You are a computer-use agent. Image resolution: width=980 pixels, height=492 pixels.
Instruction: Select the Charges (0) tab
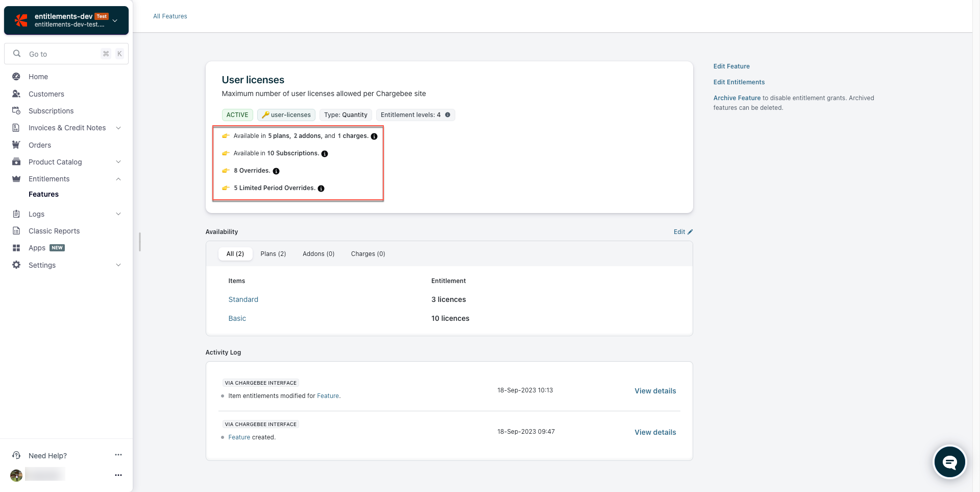pos(368,254)
